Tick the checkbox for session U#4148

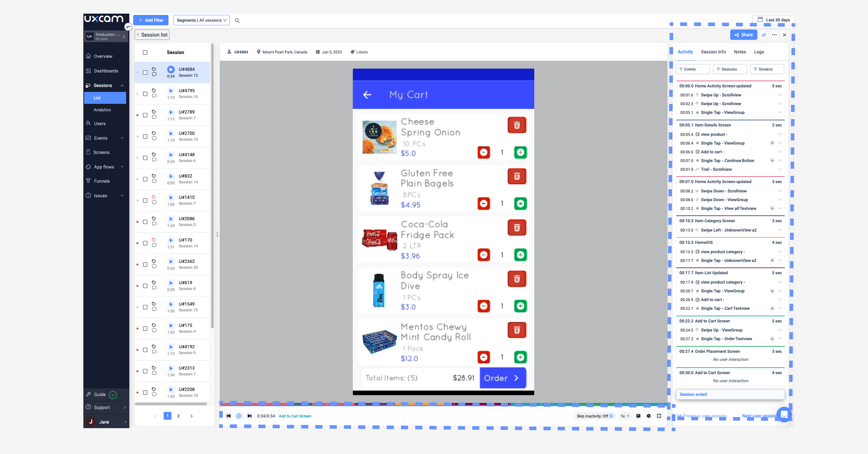tap(145, 158)
